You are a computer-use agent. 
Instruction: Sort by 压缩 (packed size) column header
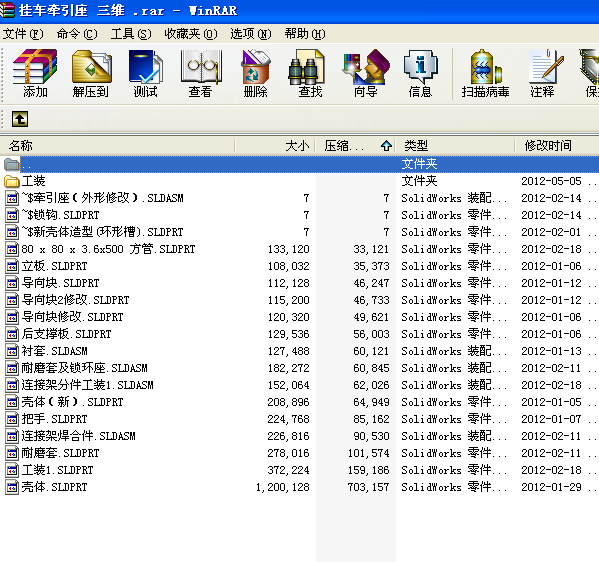pos(355,146)
